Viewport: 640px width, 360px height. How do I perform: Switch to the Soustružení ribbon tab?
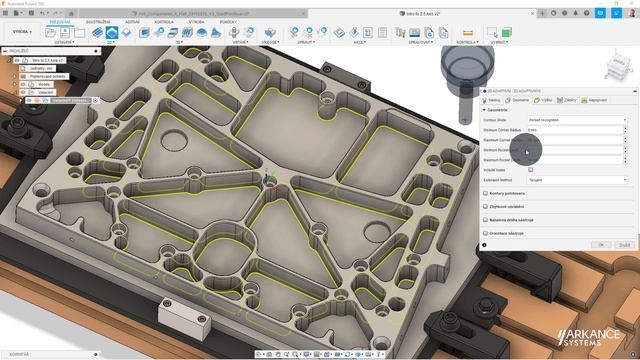pyautogui.click(x=98, y=22)
